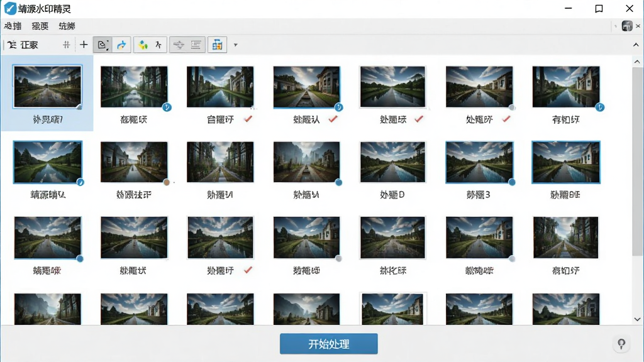Click the orange badge on second row's second thumbnail
The height and width of the screenshot is (362, 644).
pyautogui.click(x=166, y=182)
